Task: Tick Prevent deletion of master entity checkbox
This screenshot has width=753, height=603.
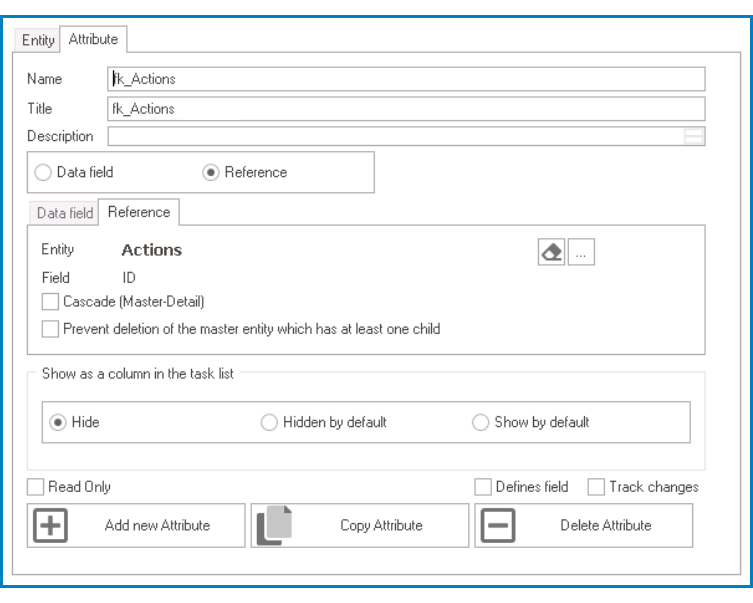Action: pyautogui.click(x=50, y=329)
